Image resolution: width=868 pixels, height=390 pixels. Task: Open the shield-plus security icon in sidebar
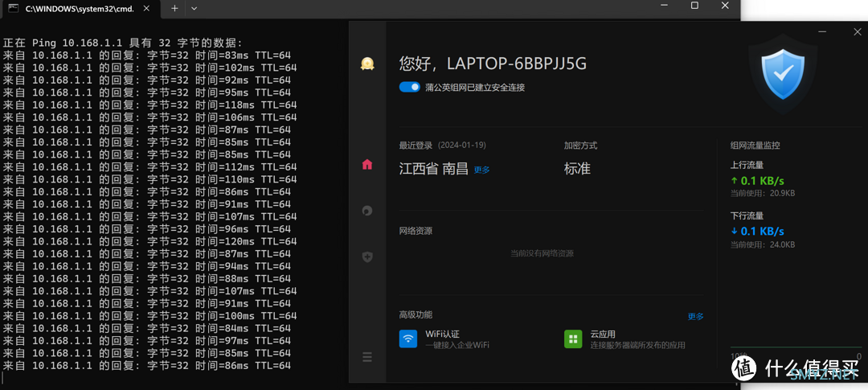(x=367, y=257)
